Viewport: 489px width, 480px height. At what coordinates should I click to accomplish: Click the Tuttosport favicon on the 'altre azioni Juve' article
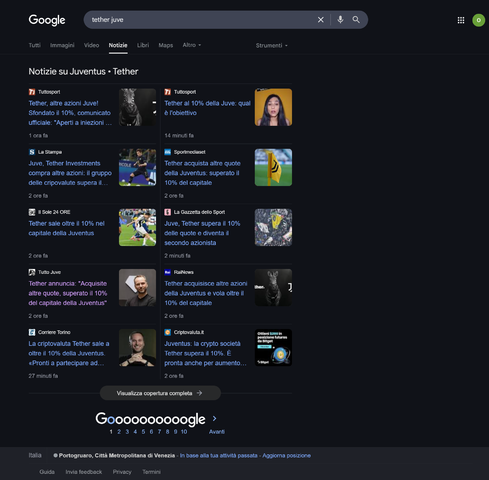click(32, 92)
